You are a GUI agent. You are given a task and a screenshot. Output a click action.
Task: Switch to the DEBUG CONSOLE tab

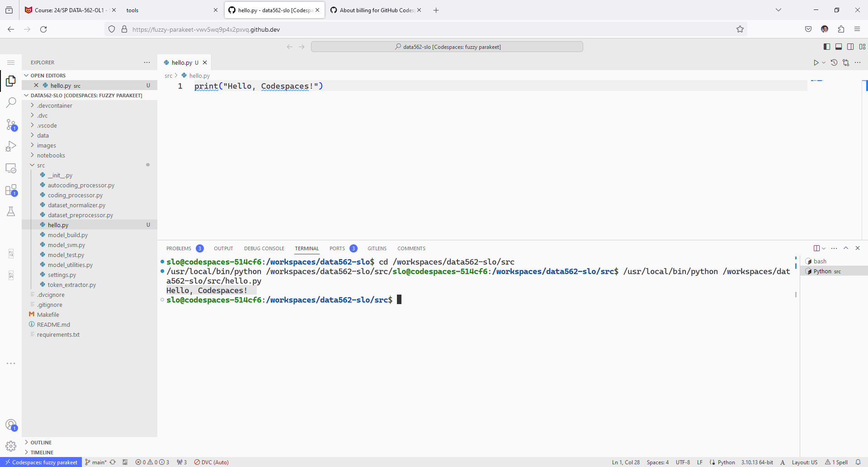point(264,248)
